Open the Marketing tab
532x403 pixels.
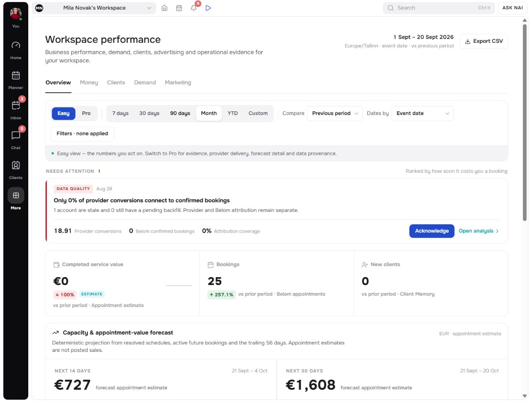click(x=178, y=83)
